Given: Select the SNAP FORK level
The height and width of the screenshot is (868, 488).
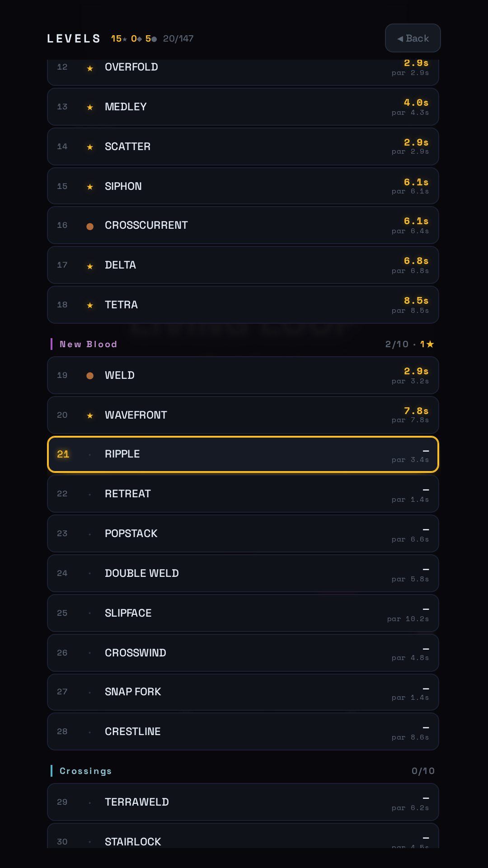Looking at the screenshot, I should coord(243,692).
